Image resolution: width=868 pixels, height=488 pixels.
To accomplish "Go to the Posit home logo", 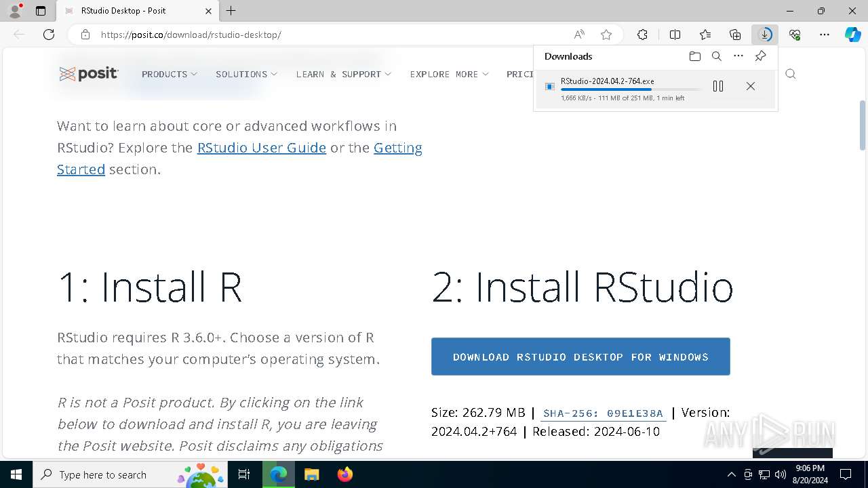I will [x=89, y=74].
